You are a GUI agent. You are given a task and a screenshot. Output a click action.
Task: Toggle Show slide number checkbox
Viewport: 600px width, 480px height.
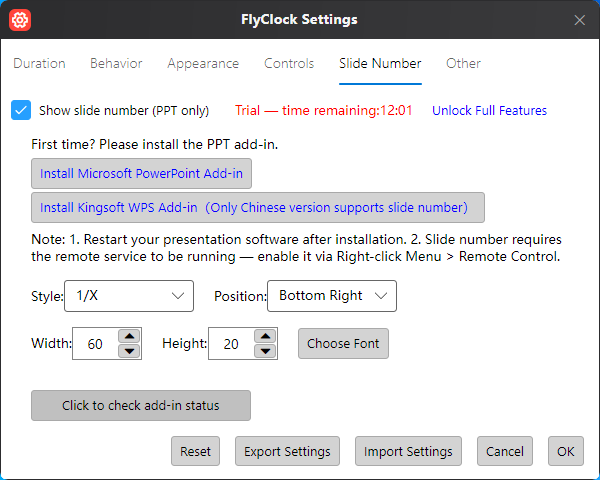21,110
